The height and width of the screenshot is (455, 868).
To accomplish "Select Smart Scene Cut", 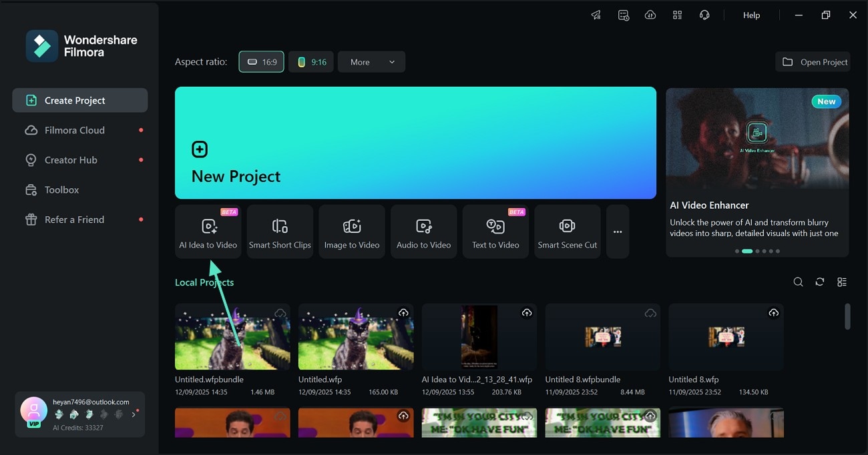I will point(567,232).
